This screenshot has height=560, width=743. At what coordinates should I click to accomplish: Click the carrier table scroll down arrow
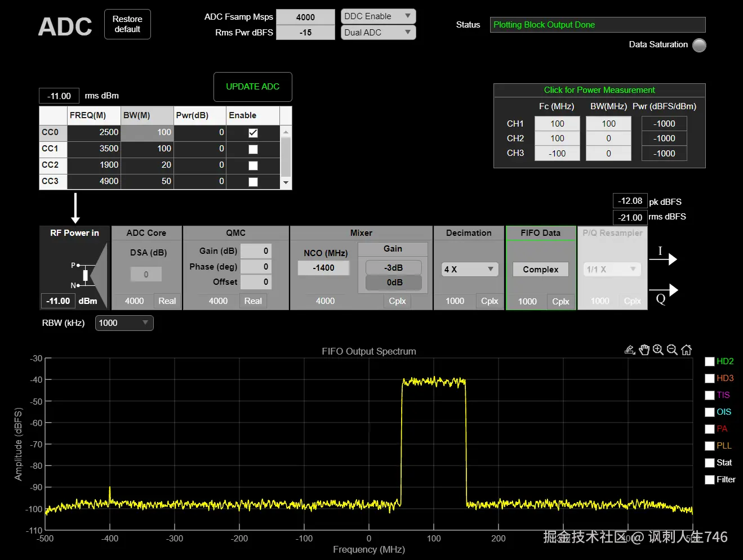(x=286, y=182)
